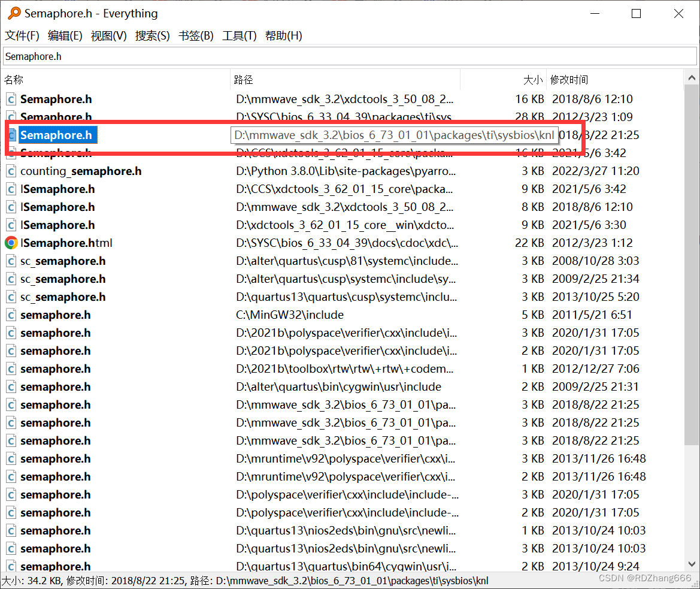Sort results by 大小 column header
Image resolution: width=700 pixels, height=589 pixels.
click(x=503, y=80)
